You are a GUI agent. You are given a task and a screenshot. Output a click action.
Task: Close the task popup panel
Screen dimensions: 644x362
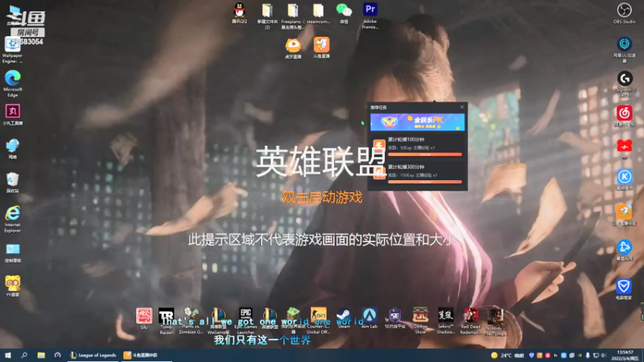(x=462, y=107)
